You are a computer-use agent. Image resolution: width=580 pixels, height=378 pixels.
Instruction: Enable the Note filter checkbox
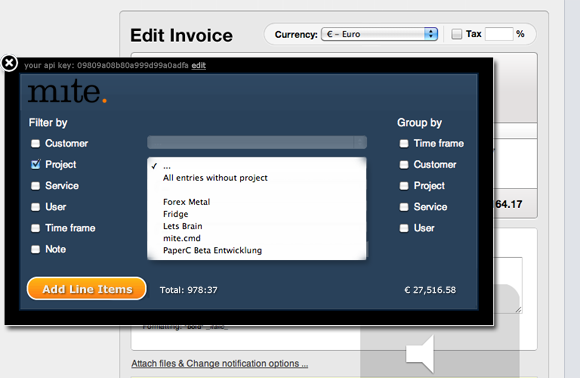(36, 249)
